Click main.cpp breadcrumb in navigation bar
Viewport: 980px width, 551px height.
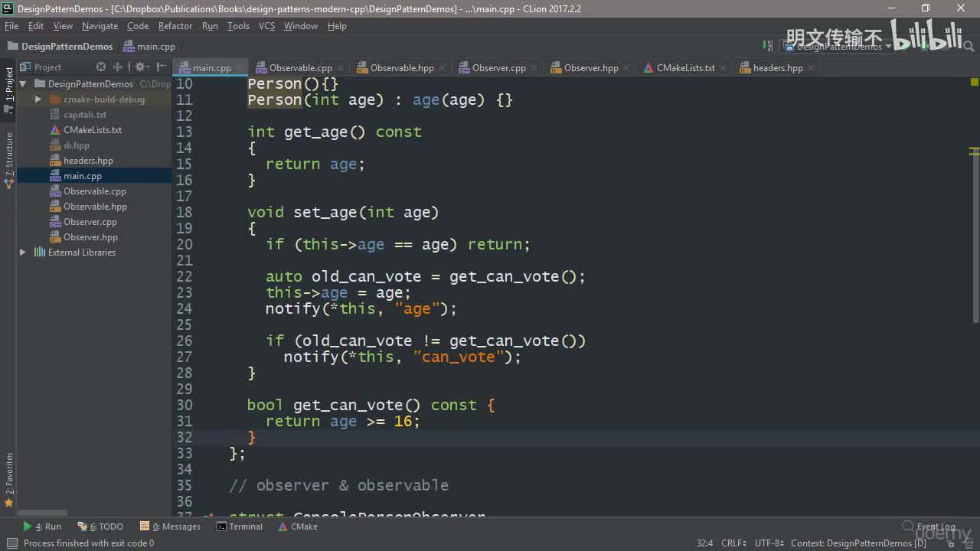pos(149,47)
